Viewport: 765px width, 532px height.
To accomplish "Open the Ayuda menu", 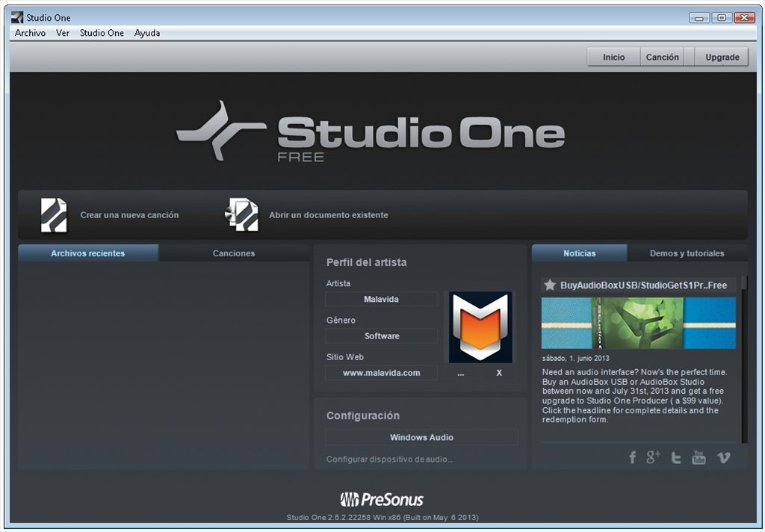I will click(x=147, y=33).
